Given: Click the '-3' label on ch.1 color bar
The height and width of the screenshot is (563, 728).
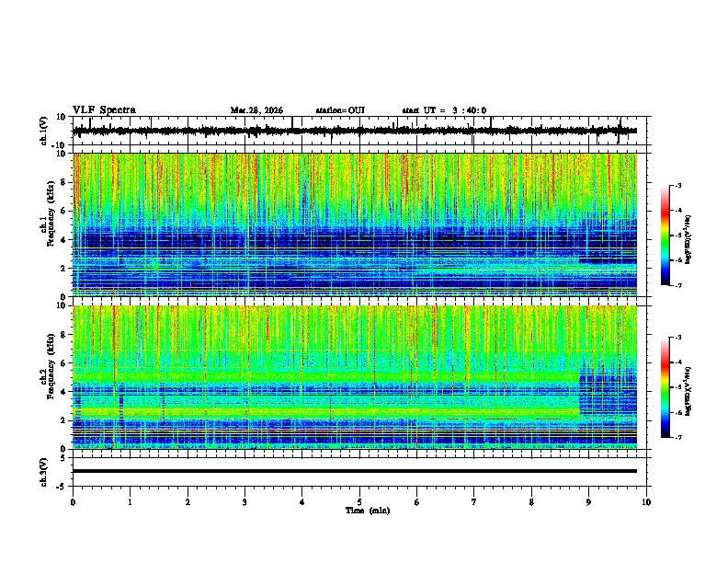Looking at the screenshot, I should pos(678,185).
